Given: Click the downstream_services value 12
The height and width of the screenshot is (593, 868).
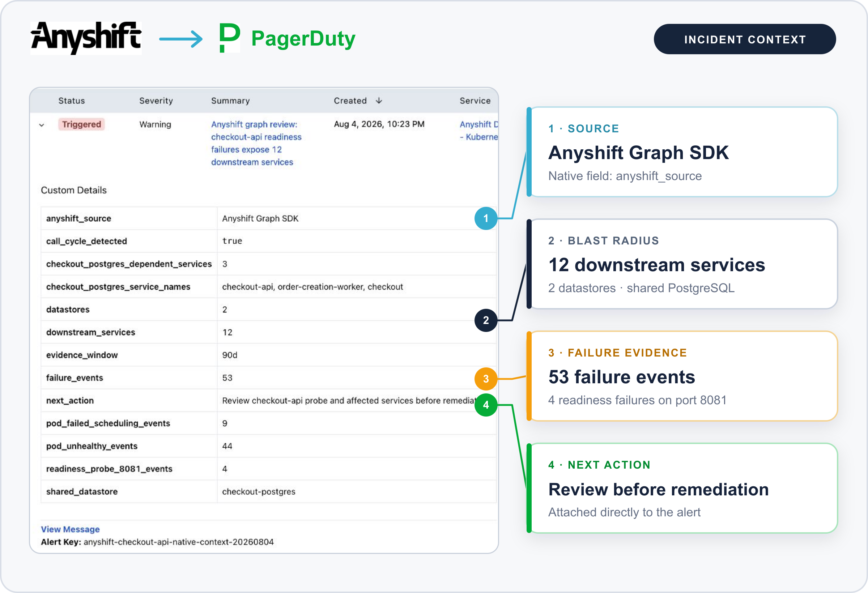Looking at the screenshot, I should [227, 332].
